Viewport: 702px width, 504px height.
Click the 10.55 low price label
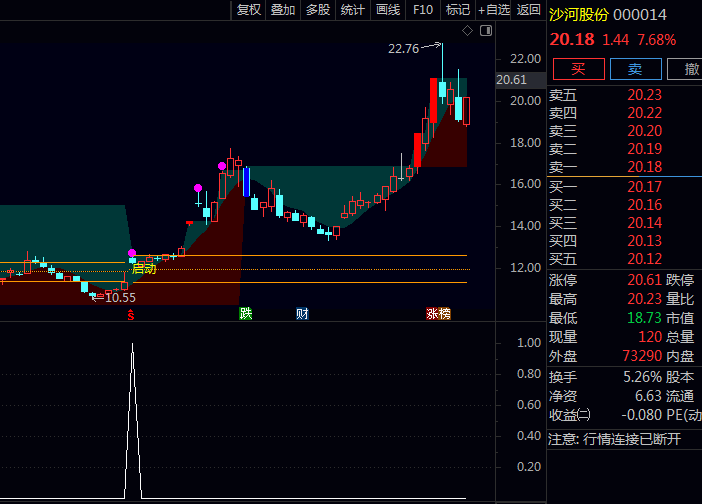pos(120,298)
